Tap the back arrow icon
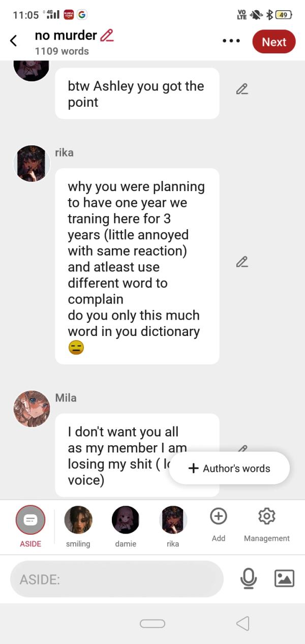This screenshot has height=644, width=305. (14, 41)
